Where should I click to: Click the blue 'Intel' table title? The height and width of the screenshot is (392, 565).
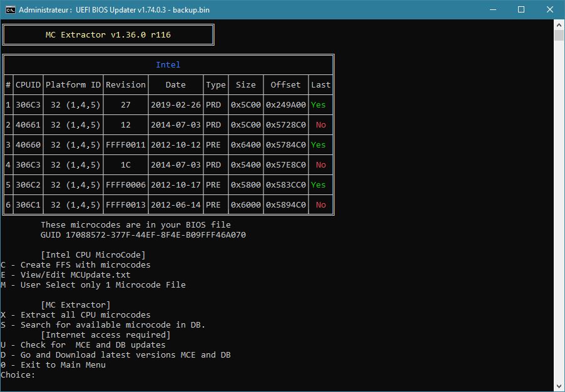[168, 65]
